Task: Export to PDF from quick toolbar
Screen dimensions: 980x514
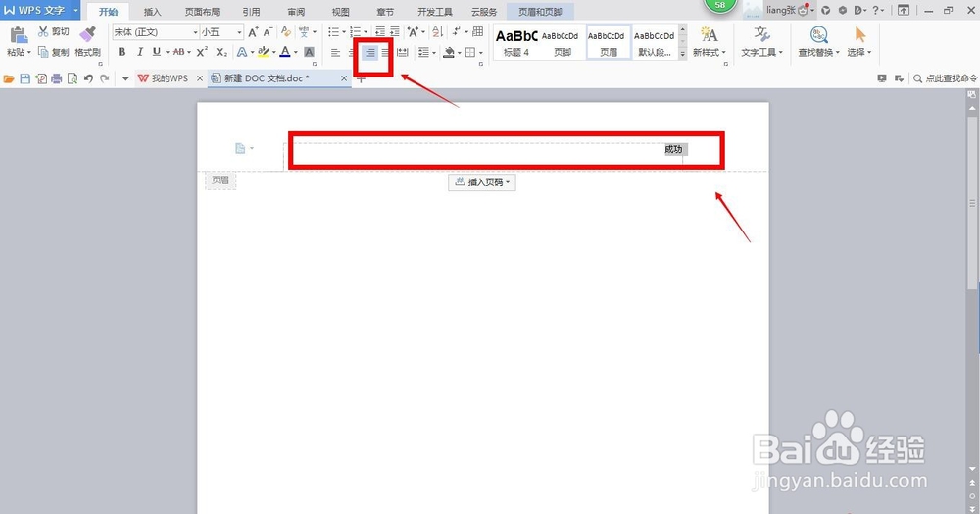Action: [x=41, y=78]
